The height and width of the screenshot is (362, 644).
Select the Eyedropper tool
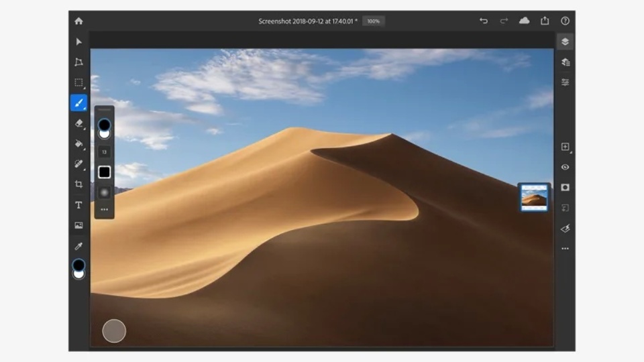coord(78,246)
